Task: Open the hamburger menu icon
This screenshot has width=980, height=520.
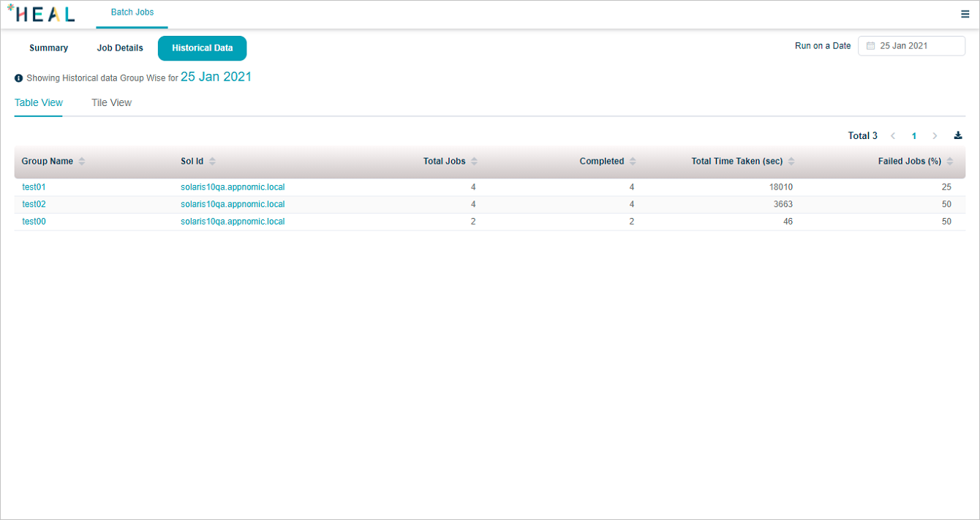Action: [x=965, y=14]
